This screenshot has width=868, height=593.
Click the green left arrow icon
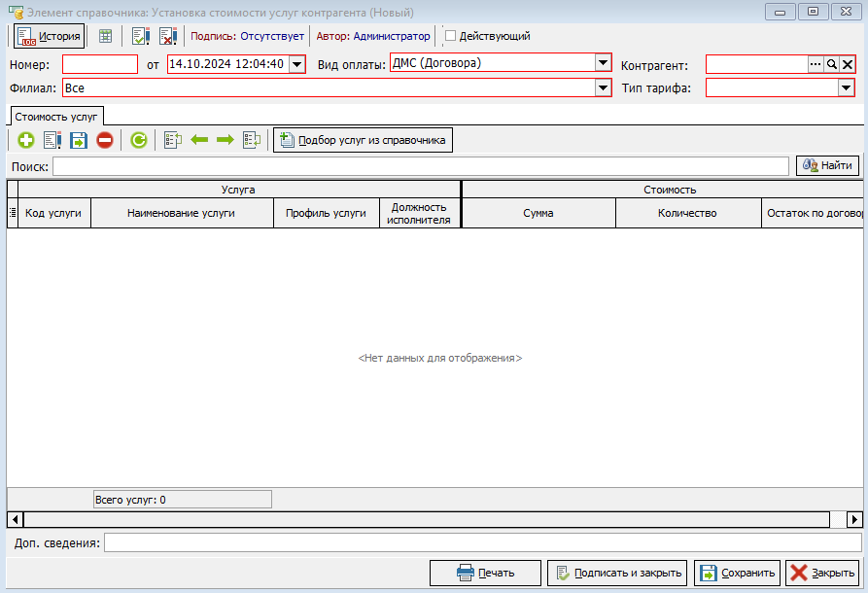coord(199,140)
